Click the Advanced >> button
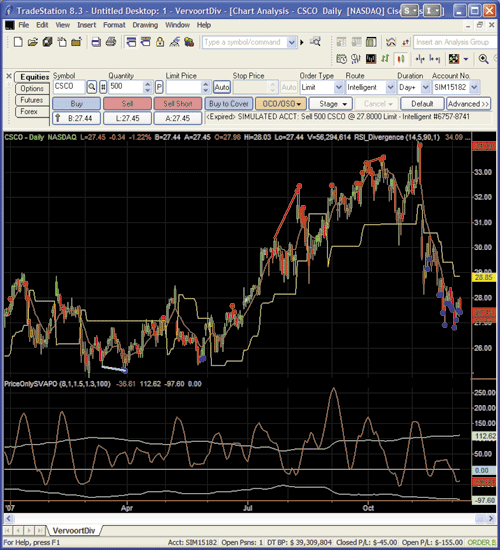 coord(468,104)
